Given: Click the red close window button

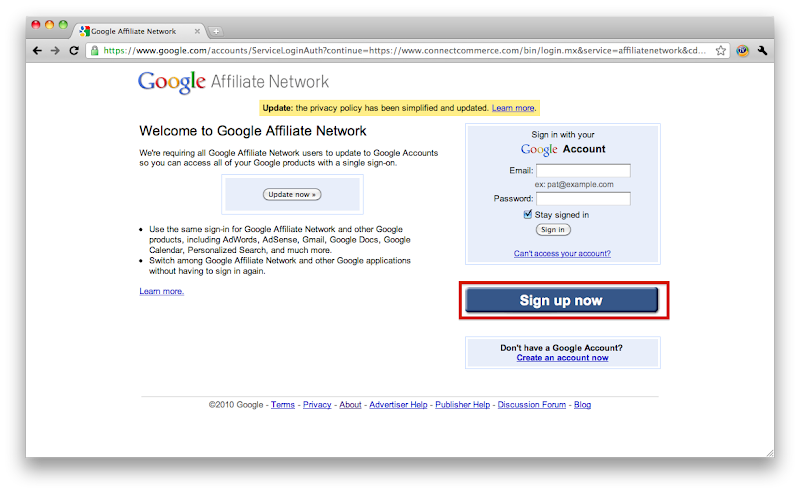Looking at the screenshot, I should (x=36, y=24).
